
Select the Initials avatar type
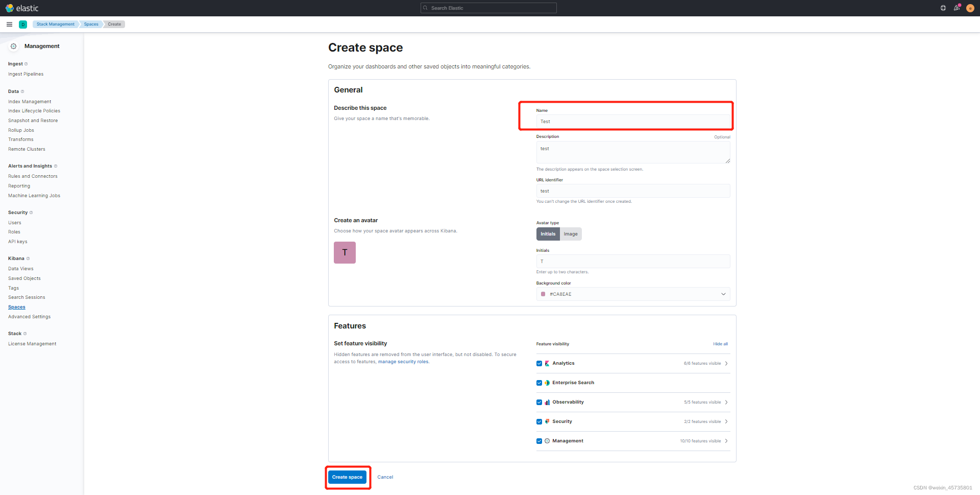point(548,234)
